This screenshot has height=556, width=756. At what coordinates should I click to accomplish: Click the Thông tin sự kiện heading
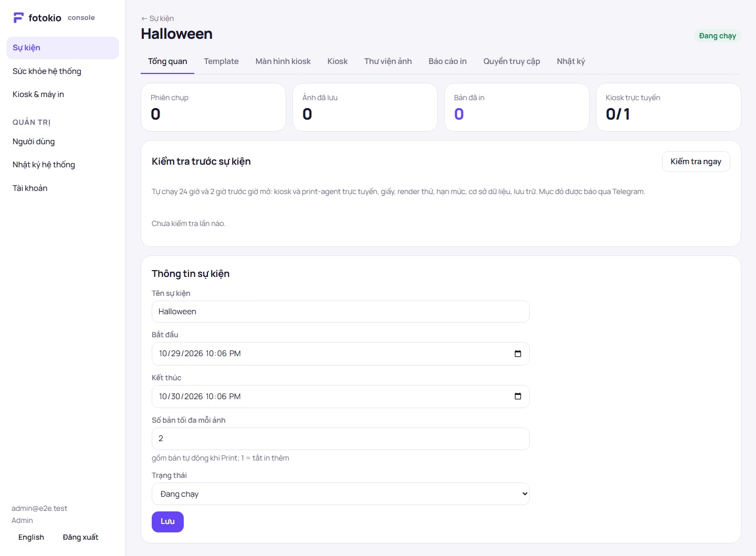[191, 274]
